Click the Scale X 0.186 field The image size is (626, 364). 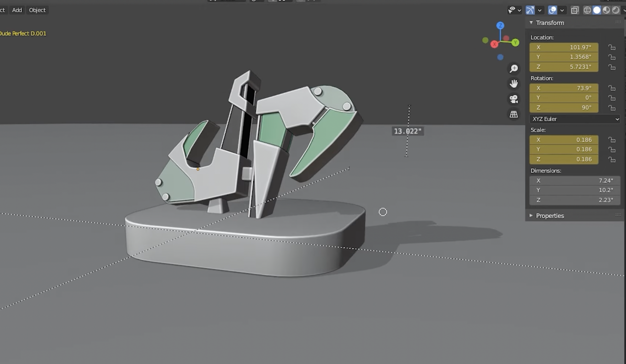point(564,140)
